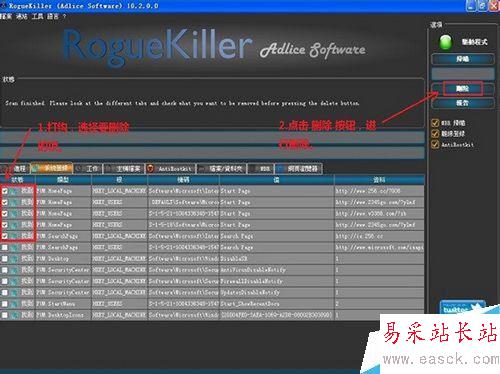Click the status icon in the microsoft.com SearchPage row

tap(14, 247)
